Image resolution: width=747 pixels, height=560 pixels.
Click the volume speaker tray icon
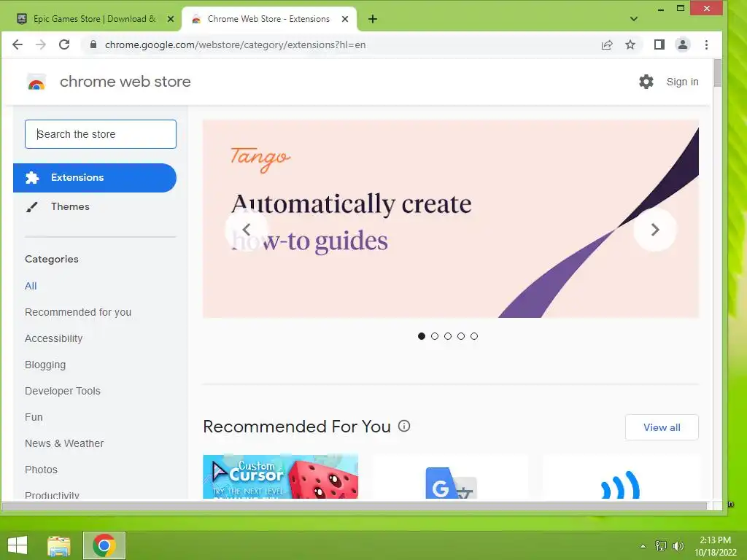[x=678, y=545]
